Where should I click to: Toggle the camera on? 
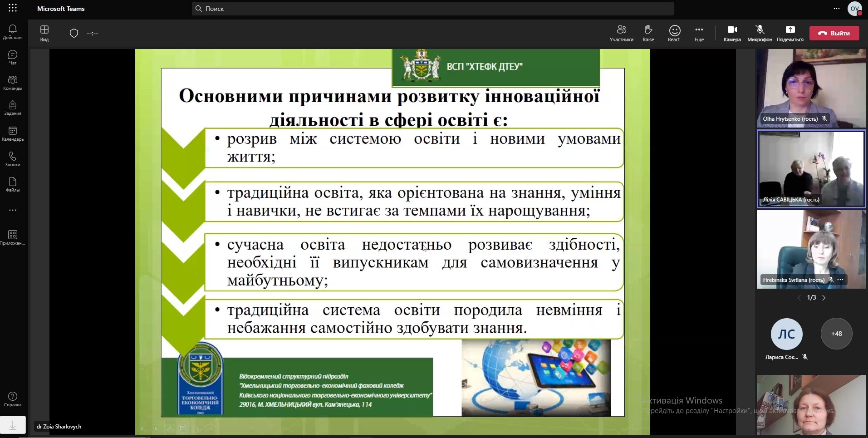732,33
